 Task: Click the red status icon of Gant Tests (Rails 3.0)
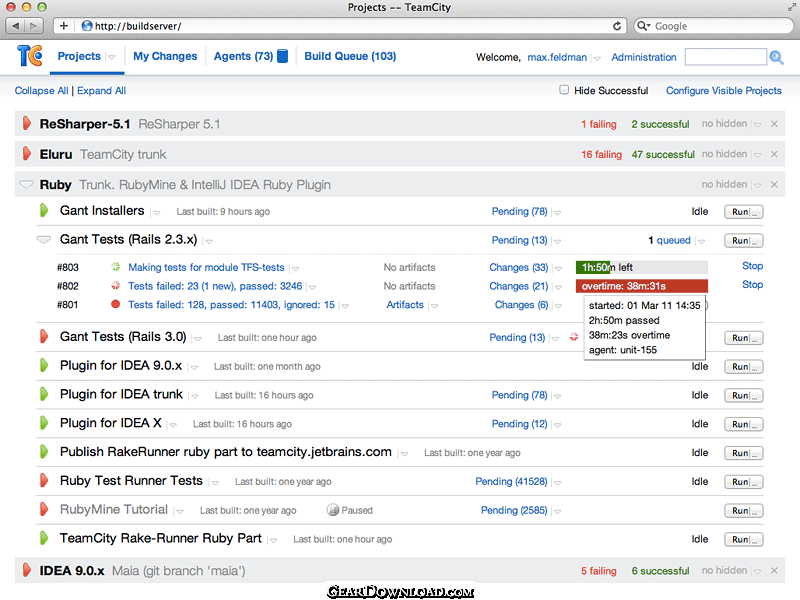click(x=44, y=336)
